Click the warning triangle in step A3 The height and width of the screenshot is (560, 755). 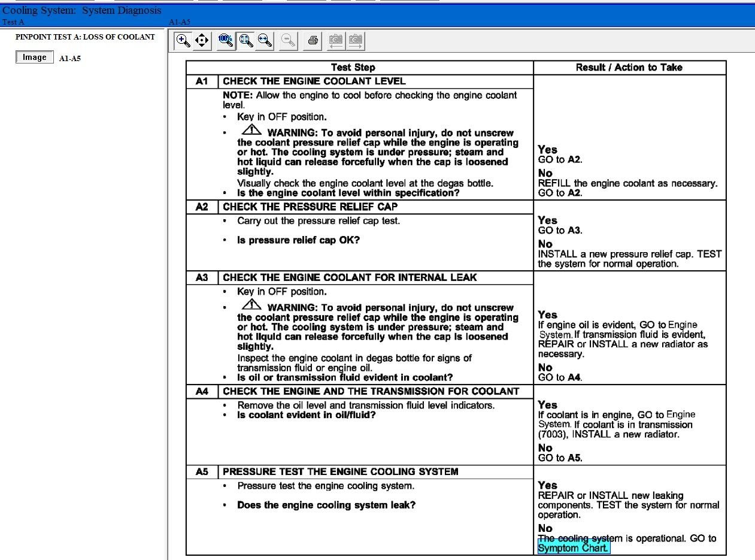[x=251, y=305]
